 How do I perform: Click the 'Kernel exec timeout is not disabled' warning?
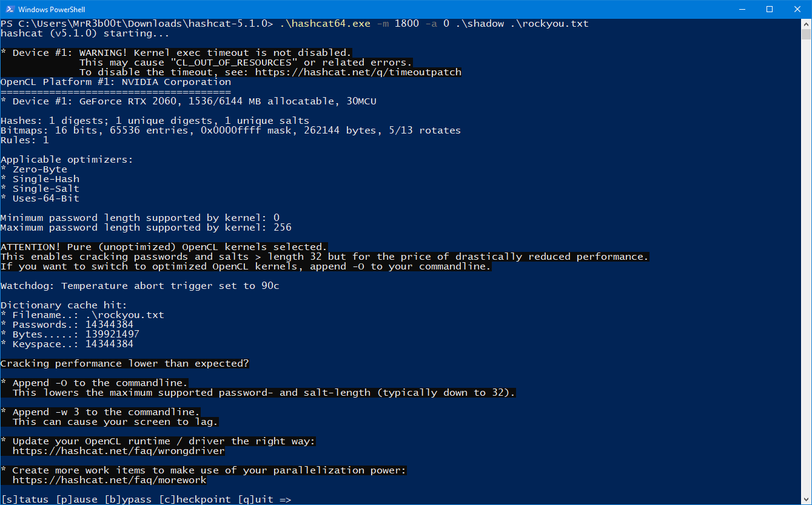(x=176, y=53)
